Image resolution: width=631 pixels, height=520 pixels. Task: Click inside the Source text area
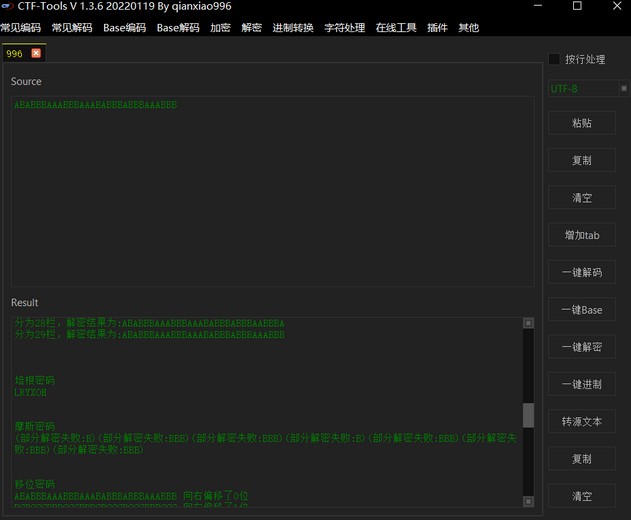270,190
